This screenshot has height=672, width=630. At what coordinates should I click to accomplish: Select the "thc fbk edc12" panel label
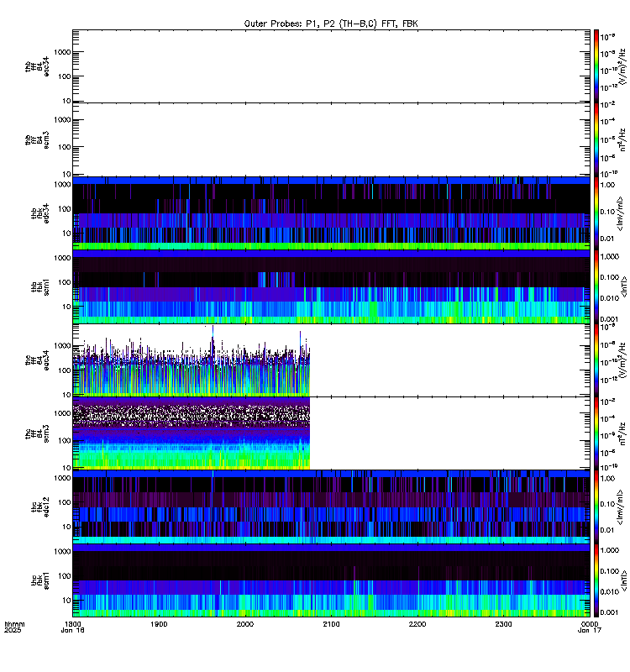[40, 507]
